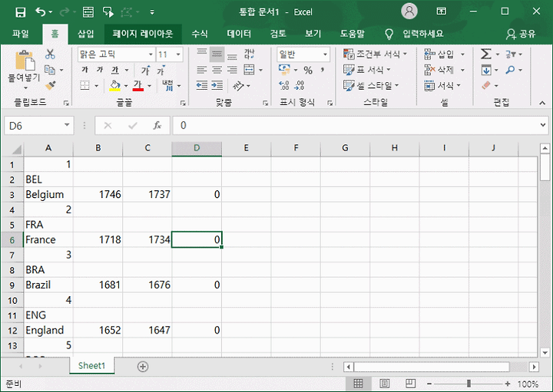The image size is (553, 392).
Task: Decrease the indent
Action: [x=202, y=85]
